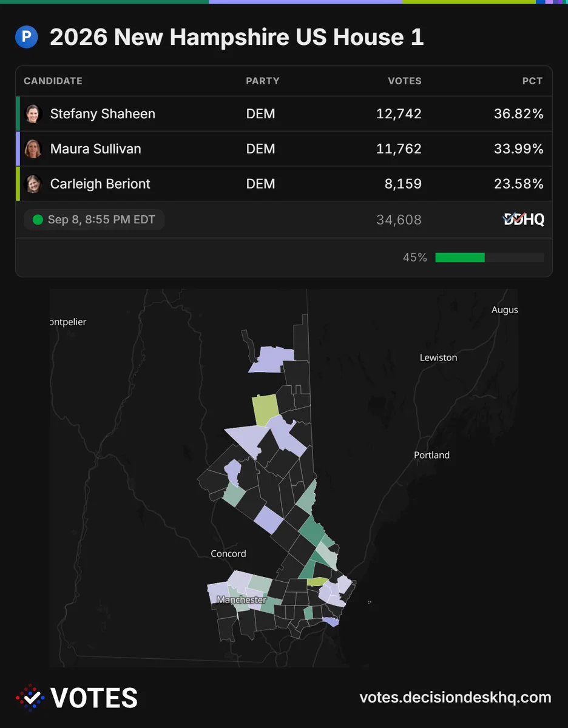Open votes.decisiondeskhq.com link

point(456,698)
